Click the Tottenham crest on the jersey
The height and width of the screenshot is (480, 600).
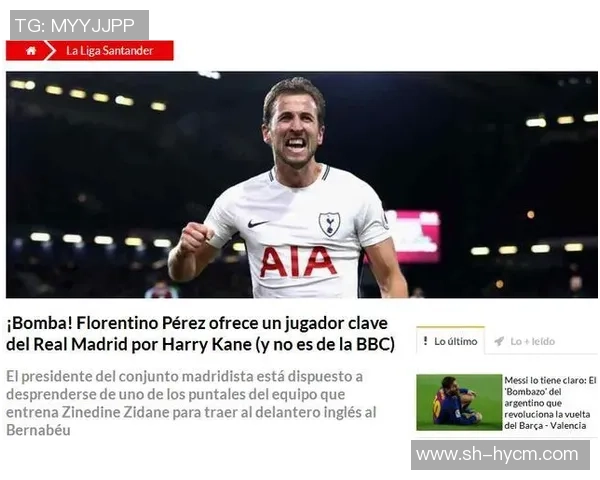[329, 224]
